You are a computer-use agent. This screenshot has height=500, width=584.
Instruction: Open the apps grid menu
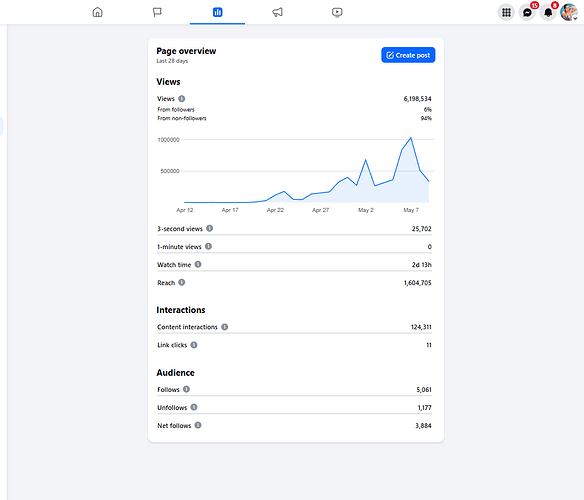tap(506, 12)
